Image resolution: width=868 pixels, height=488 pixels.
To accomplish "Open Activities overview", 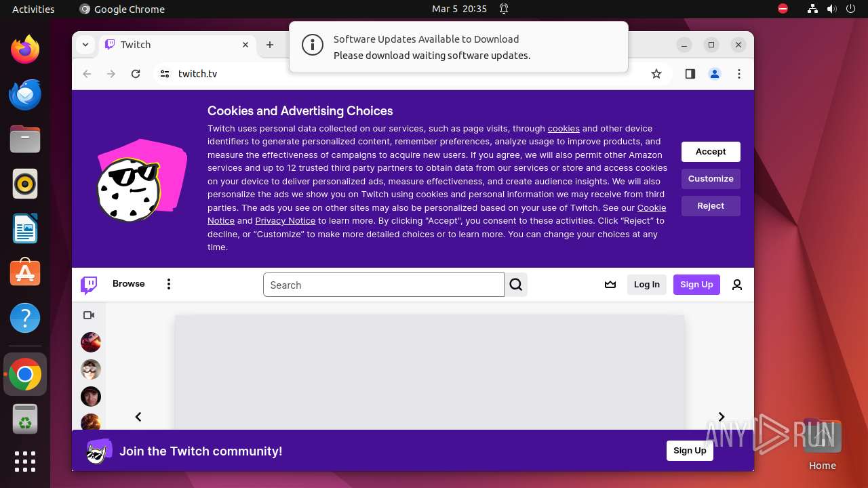I will (x=33, y=9).
